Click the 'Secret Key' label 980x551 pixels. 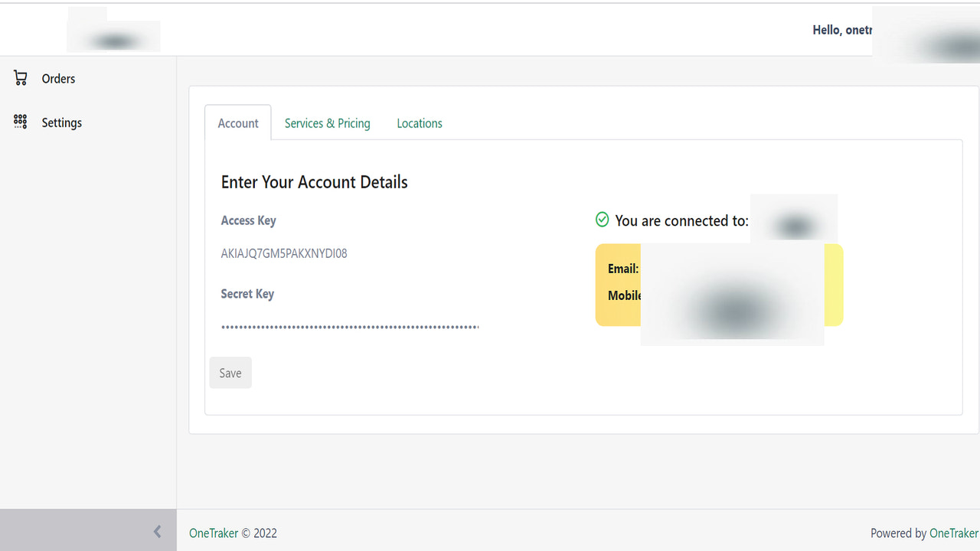tap(247, 294)
